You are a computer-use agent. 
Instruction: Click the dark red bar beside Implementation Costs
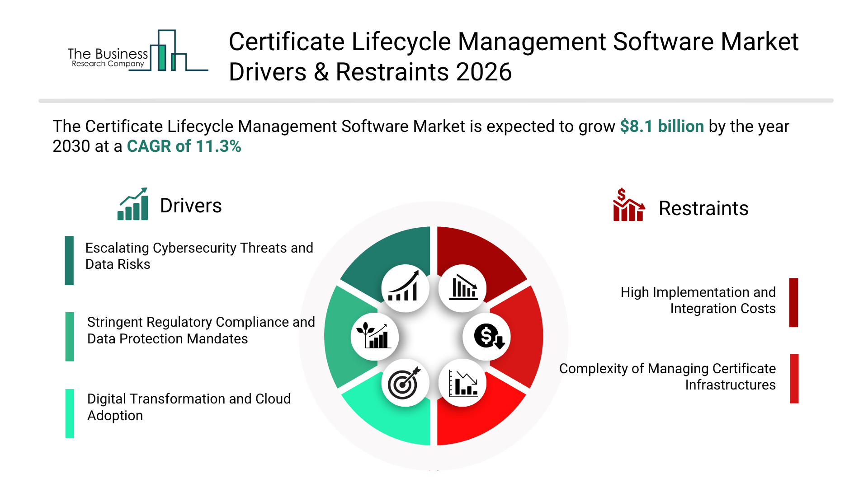(793, 302)
